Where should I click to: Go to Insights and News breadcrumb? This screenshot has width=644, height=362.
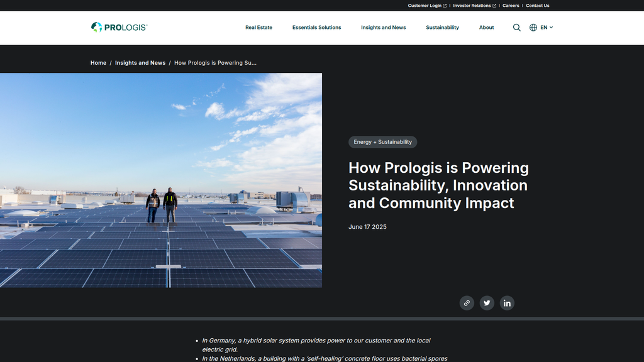(140, 63)
